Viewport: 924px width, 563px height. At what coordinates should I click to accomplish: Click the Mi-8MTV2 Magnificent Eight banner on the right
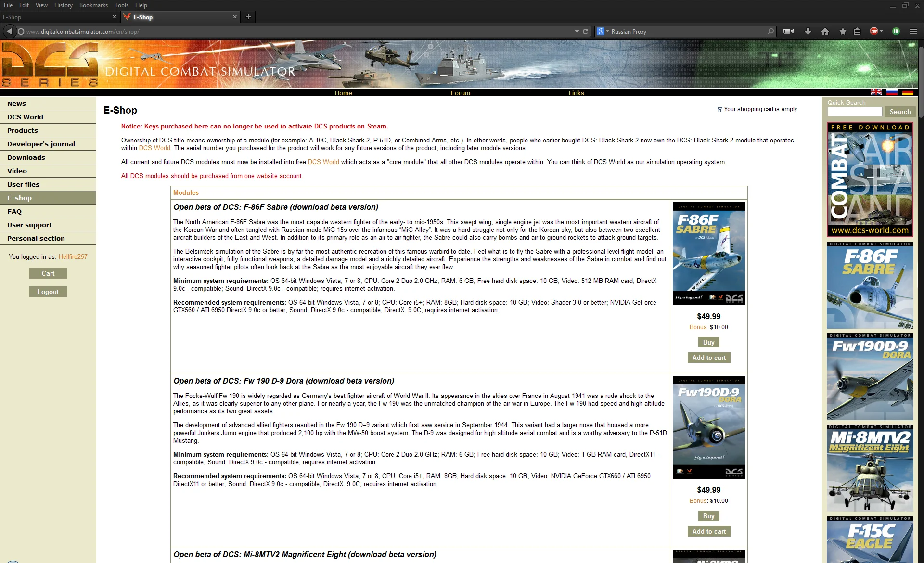870,468
